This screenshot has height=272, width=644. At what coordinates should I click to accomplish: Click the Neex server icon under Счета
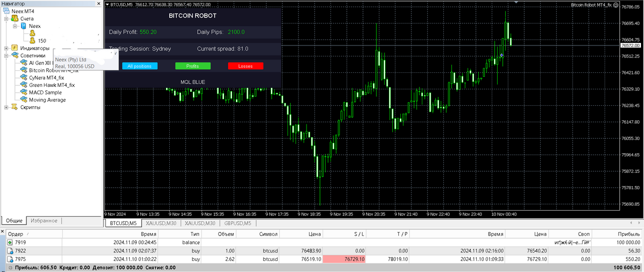tap(23, 26)
